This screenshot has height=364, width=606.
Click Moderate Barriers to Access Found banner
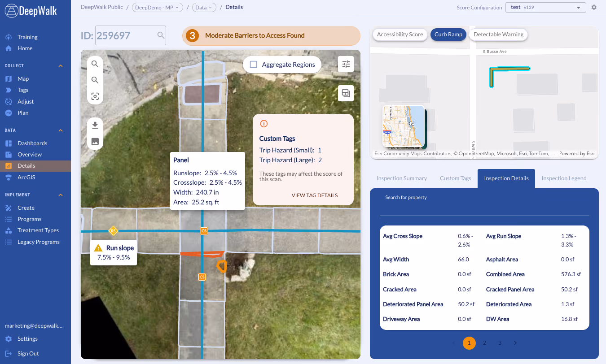tap(271, 35)
